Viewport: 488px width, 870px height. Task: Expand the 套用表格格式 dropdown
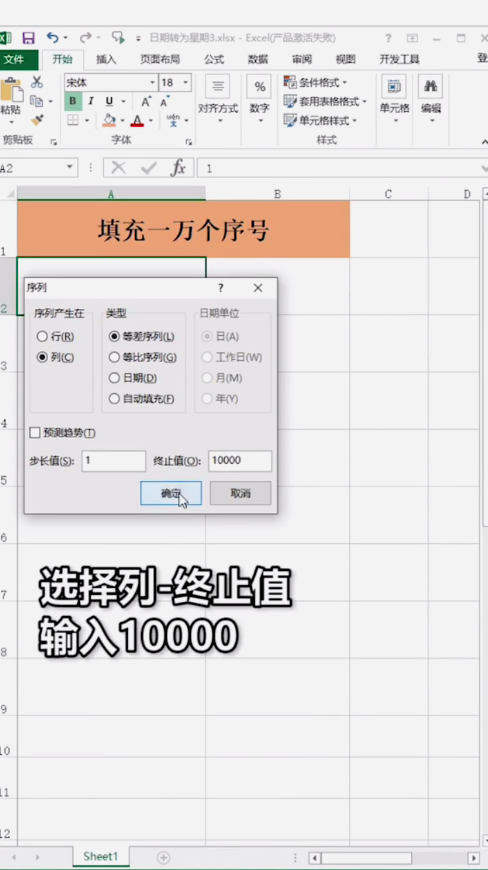click(x=364, y=102)
